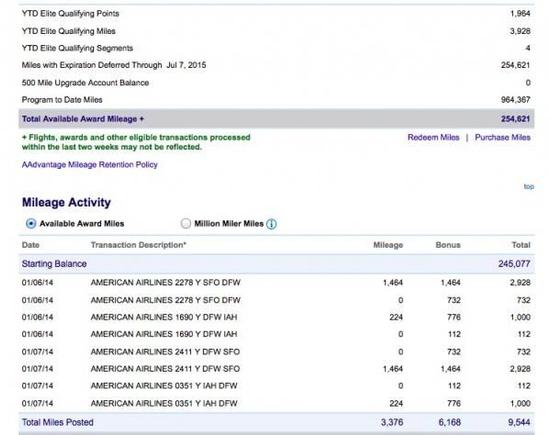Click the Transaction Description column header

coord(138,245)
